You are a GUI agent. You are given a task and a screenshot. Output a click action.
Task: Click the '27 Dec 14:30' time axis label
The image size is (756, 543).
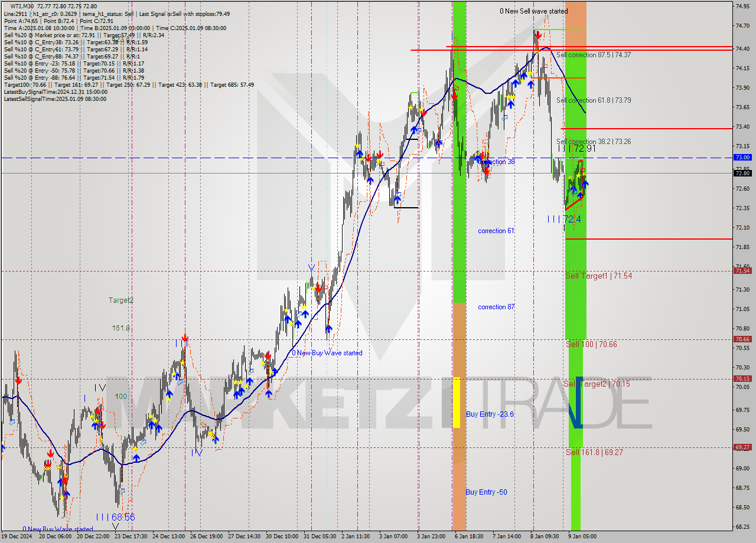[245, 537]
